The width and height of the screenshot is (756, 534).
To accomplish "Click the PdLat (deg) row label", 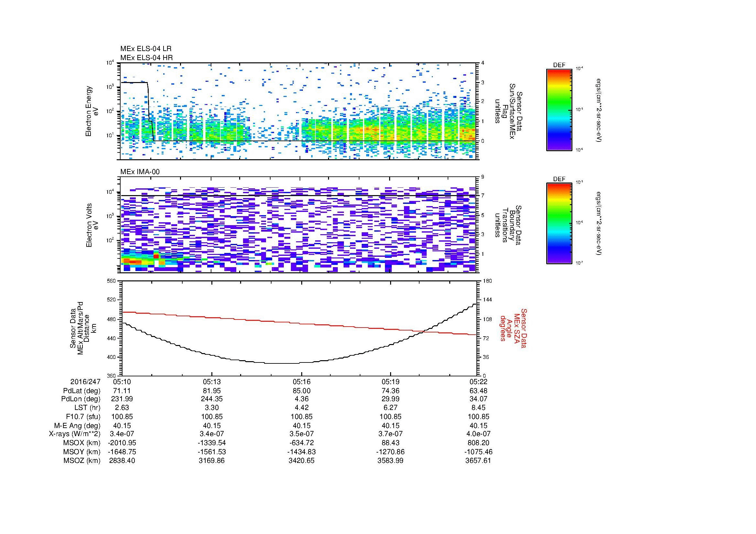I will [82, 391].
